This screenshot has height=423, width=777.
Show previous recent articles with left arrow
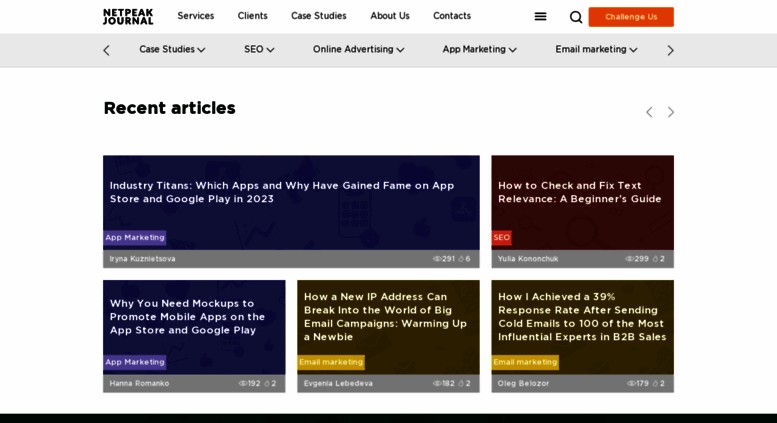pyautogui.click(x=649, y=112)
